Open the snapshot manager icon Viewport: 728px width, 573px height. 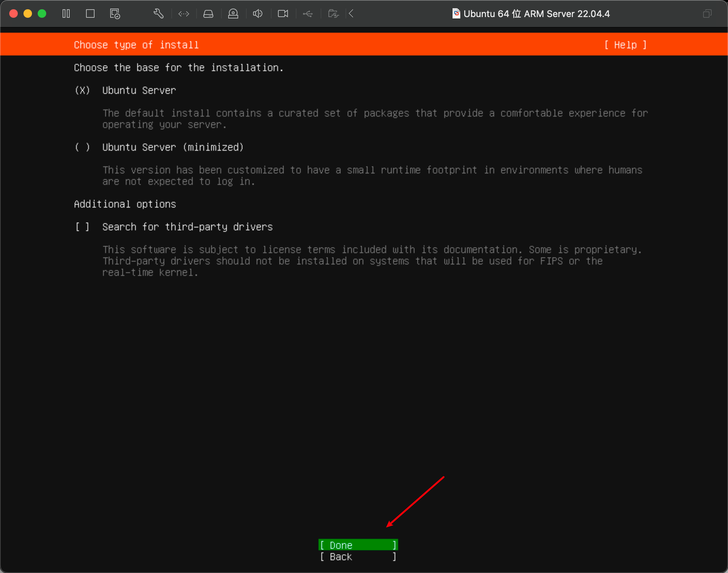pyautogui.click(x=115, y=14)
